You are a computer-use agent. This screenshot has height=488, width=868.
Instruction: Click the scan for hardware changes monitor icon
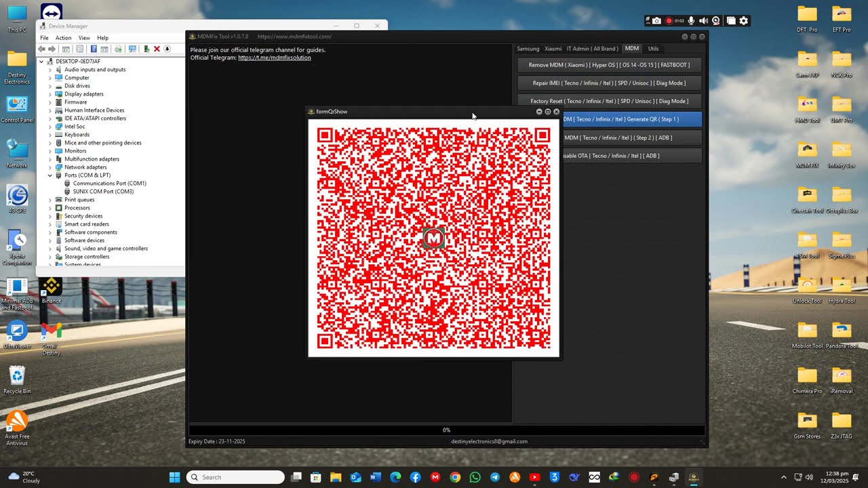(132, 49)
